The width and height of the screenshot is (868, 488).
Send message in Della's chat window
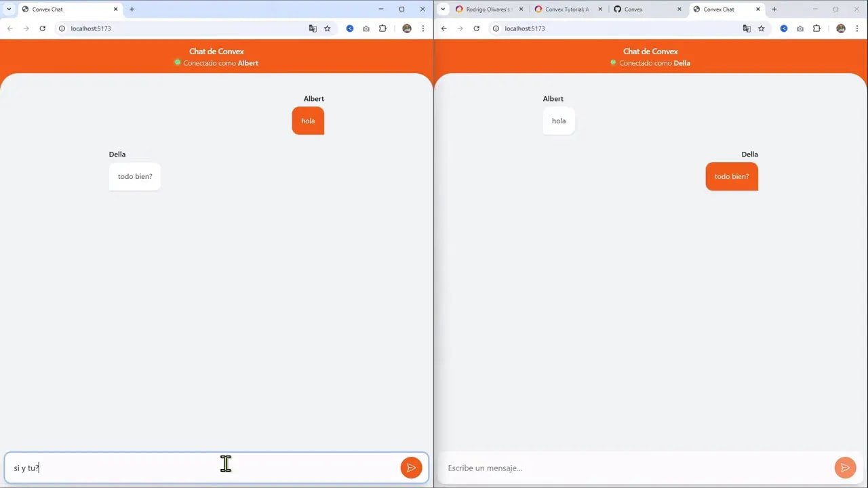click(845, 468)
